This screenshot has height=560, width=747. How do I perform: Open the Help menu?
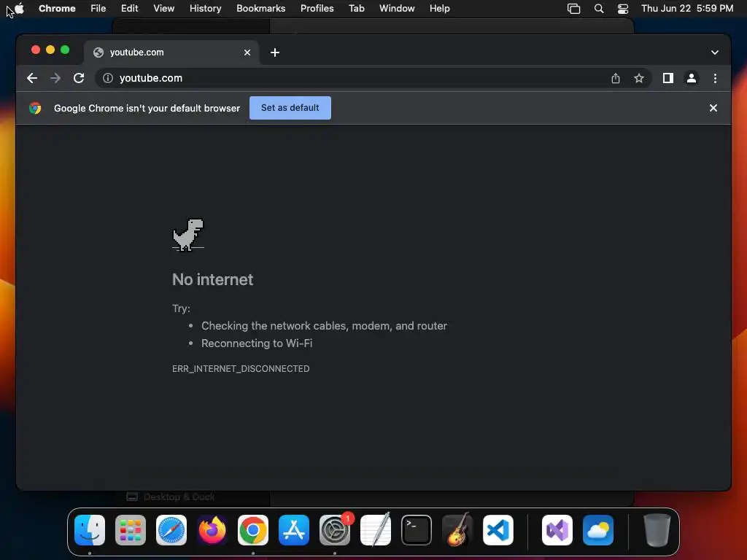(439, 8)
